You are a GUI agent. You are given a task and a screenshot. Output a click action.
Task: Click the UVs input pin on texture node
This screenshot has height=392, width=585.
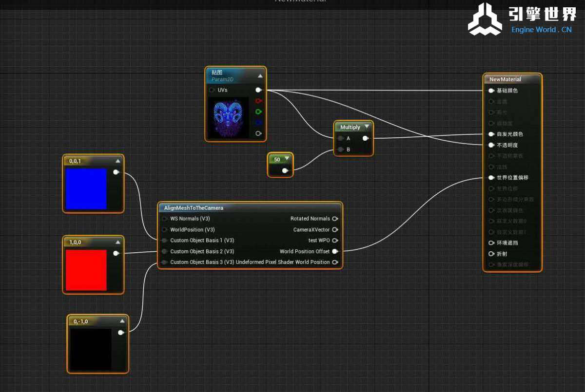pyautogui.click(x=212, y=90)
